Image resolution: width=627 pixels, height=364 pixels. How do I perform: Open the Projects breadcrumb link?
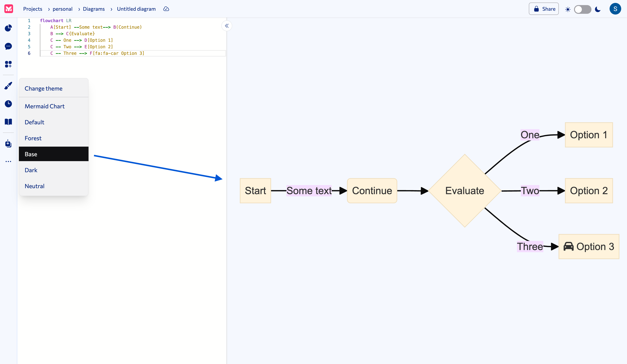pyautogui.click(x=33, y=9)
